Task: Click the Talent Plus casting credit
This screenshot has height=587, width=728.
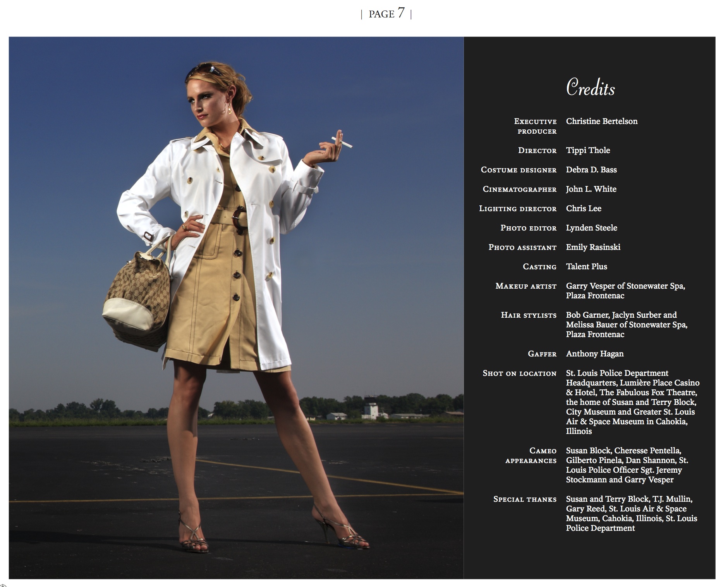Action: tap(586, 267)
